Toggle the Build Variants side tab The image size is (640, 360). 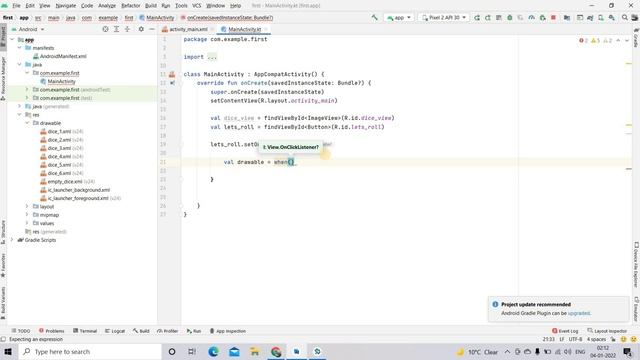click(3, 303)
